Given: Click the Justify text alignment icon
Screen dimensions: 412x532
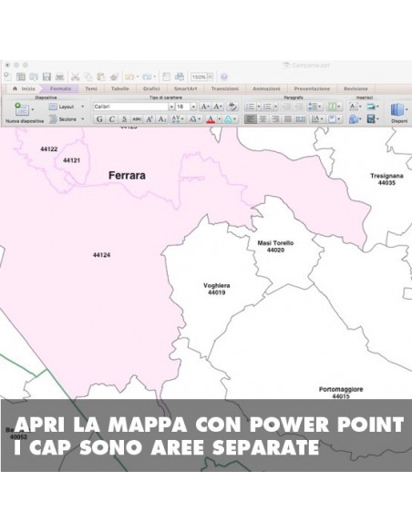Looking at the screenshot, I should (288, 118).
